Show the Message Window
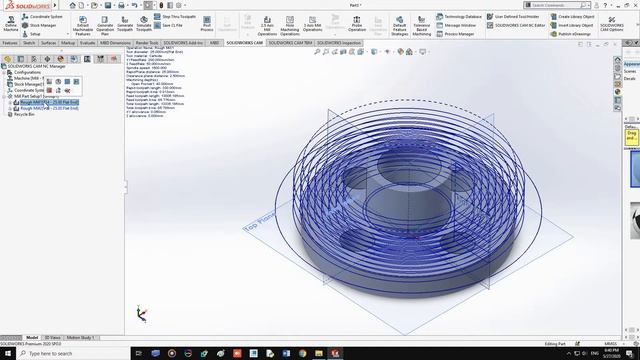Screen dimensions: 640x360 pyautogui.click(x=456, y=25)
